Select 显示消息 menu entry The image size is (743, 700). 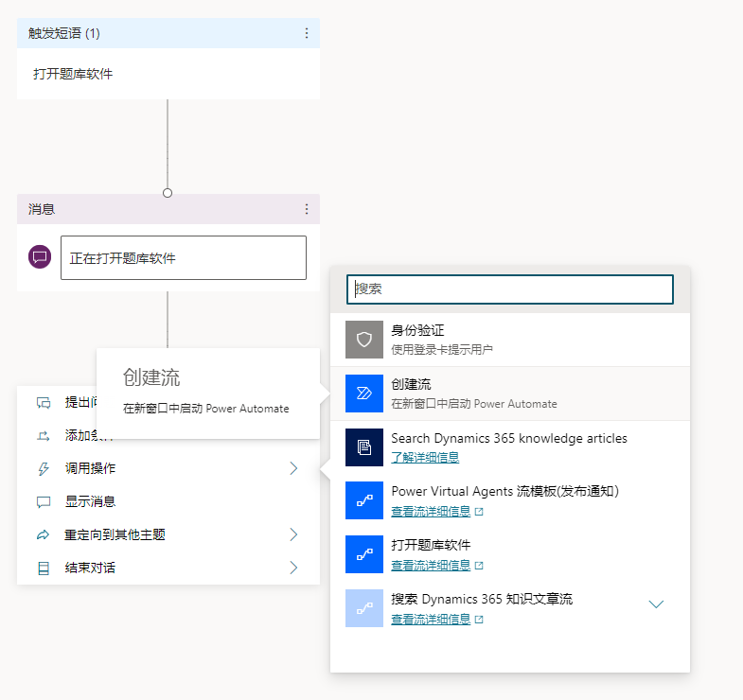click(x=168, y=501)
